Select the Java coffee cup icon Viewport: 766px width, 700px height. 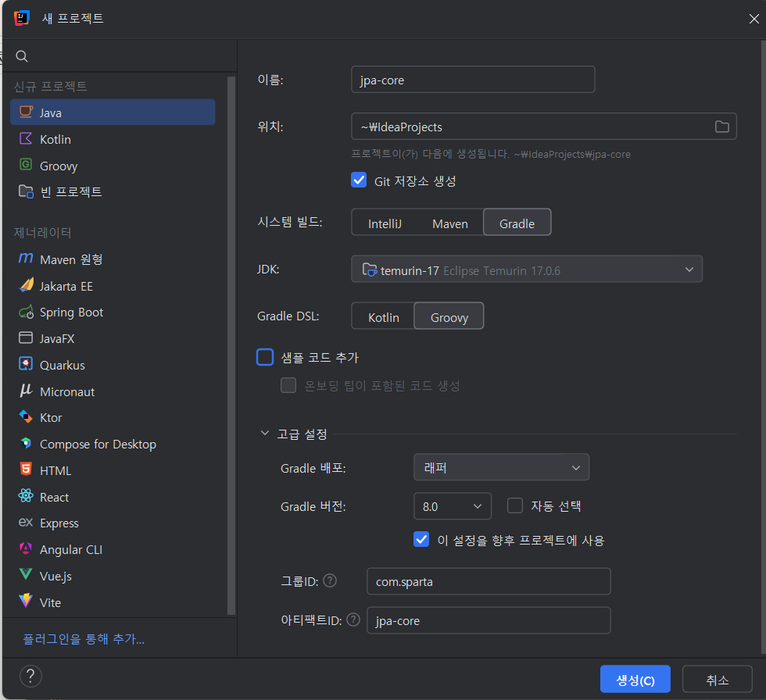pos(26,112)
